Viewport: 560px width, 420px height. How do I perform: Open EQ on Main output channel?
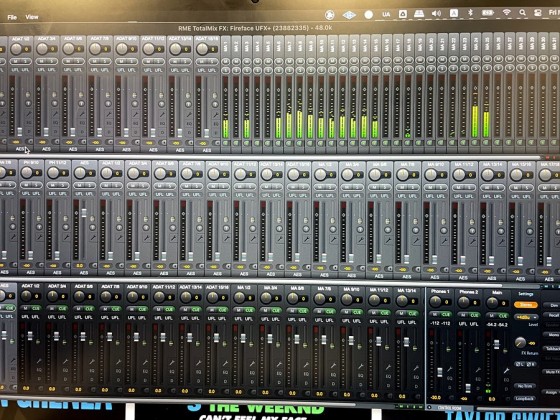pyautogui.click(x=506, y=380)
